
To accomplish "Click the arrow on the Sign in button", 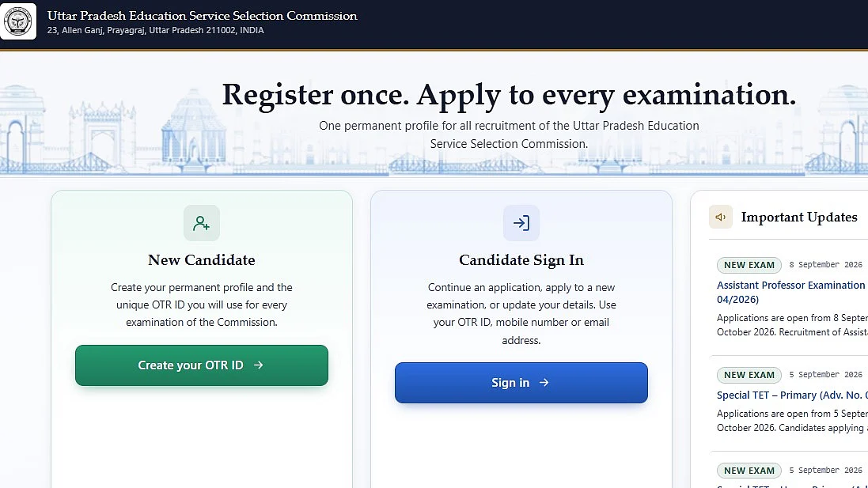I will click(544, 382).
